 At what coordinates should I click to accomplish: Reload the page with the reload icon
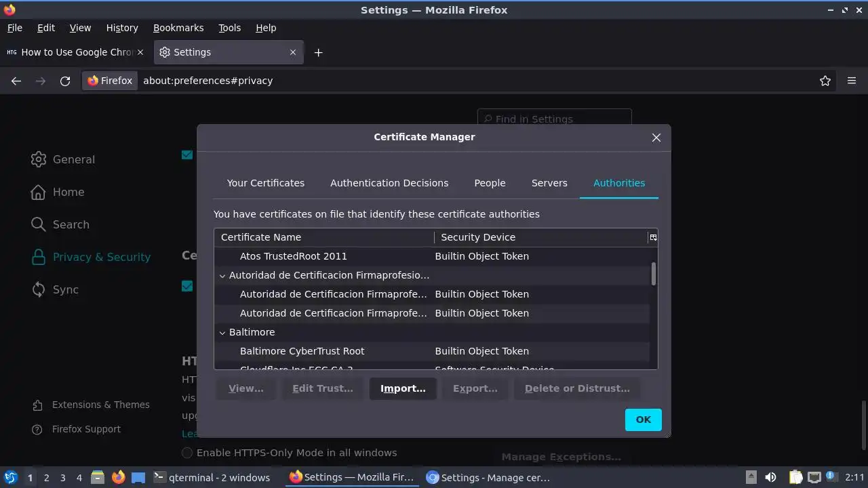click(x=65, y=81)
